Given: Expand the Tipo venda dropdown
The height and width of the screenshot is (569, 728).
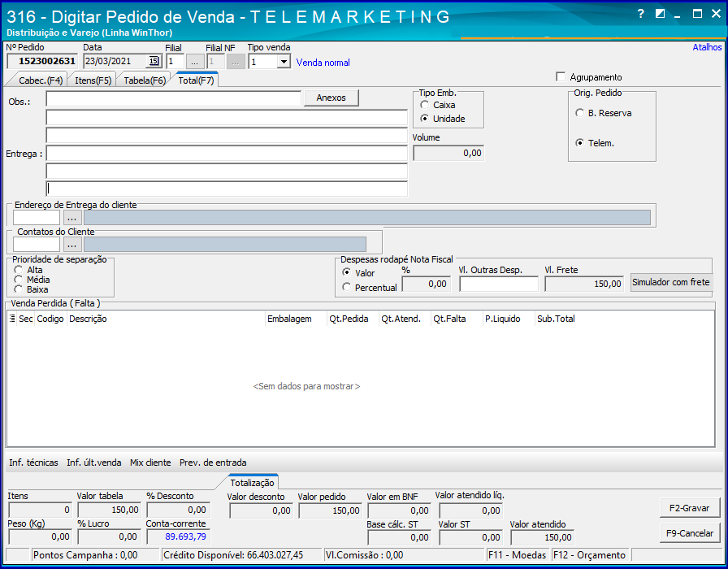Looking at the screenshot, I should tap(284, 62).
